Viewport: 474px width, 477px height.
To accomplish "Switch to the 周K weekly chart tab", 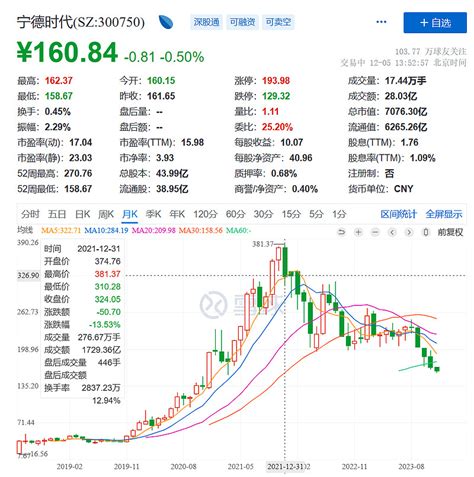I will point(106,214).
